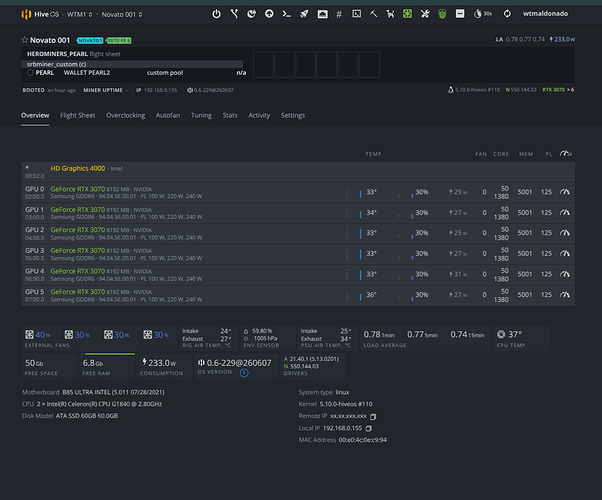Click GPU 4 power 31 w value

click(x=458, y=274)
